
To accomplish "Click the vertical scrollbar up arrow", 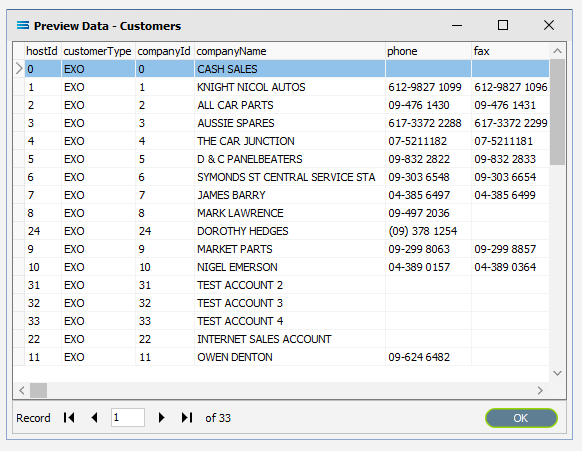I will pyautogui.click(x=557, y=51).
